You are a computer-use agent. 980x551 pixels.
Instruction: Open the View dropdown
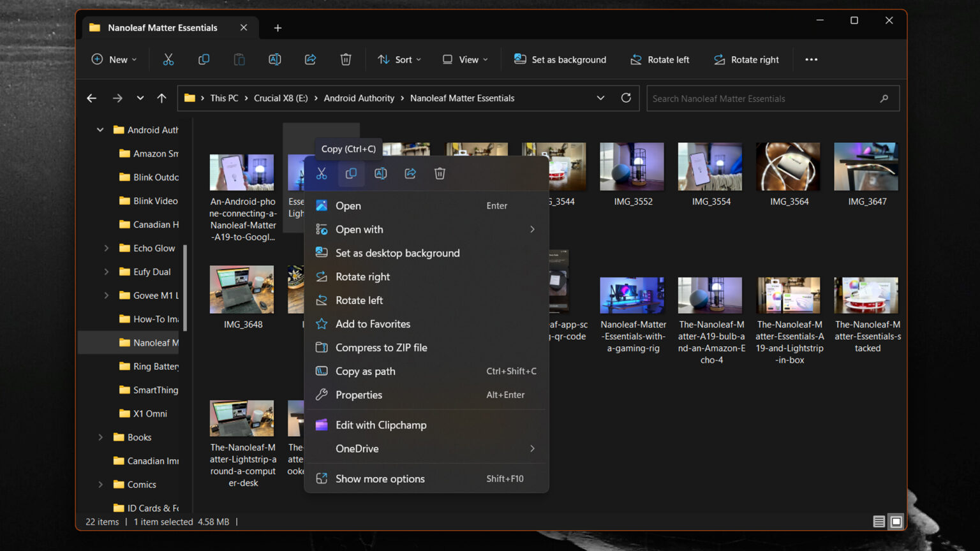coord(464,59)
